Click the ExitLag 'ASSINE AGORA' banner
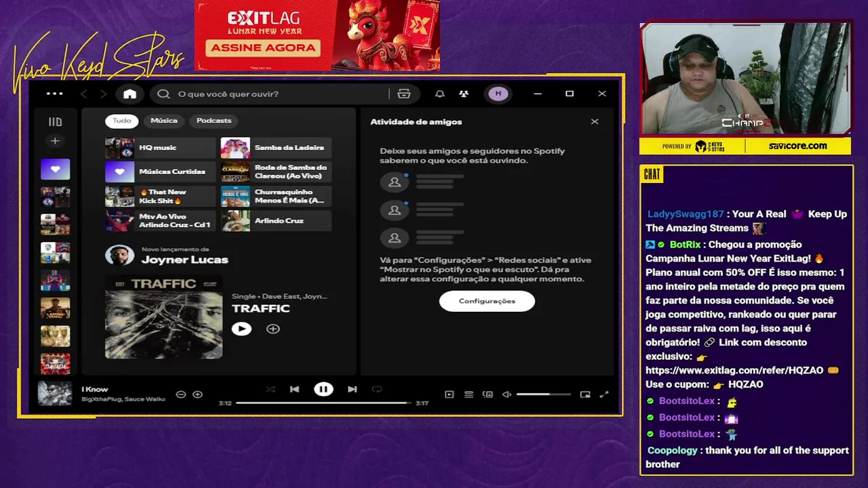The image size is (868, 488). pos(263,47)
